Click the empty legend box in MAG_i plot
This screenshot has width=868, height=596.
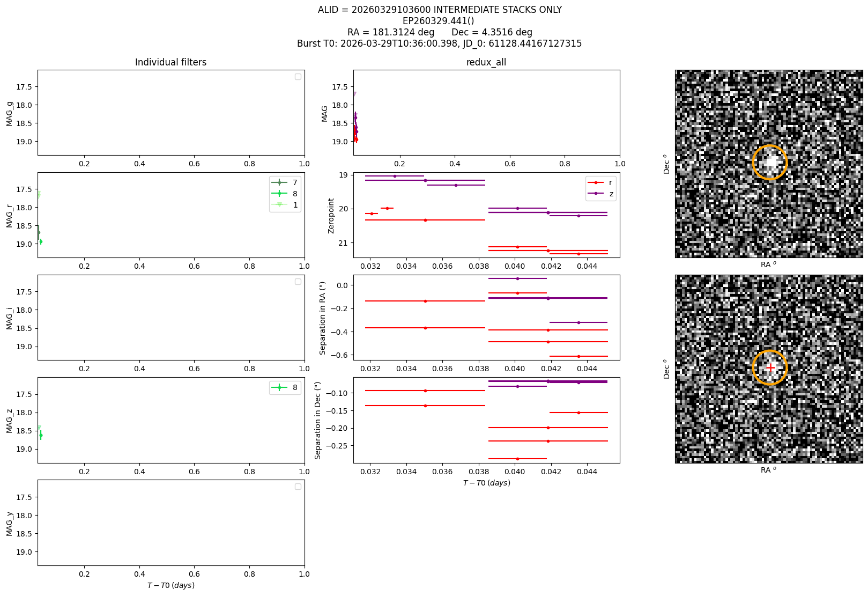pyautogui.click(x=298, y=282)
